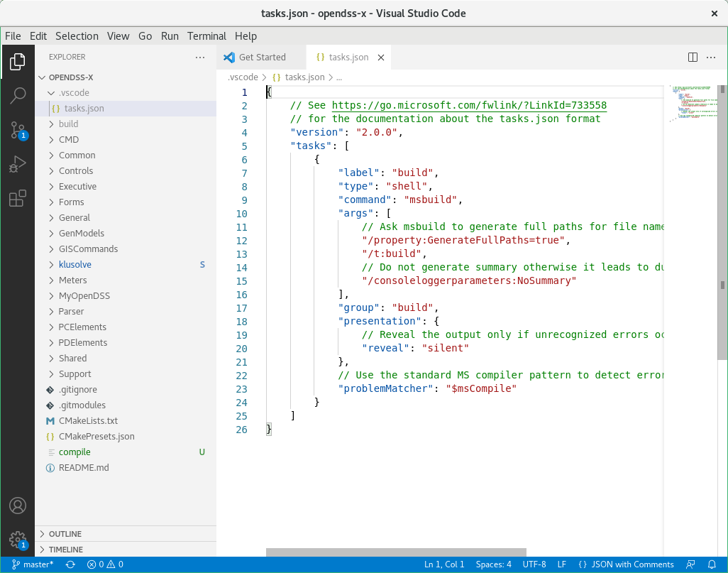Open the Search view in the activity bar

pos(18,94)
